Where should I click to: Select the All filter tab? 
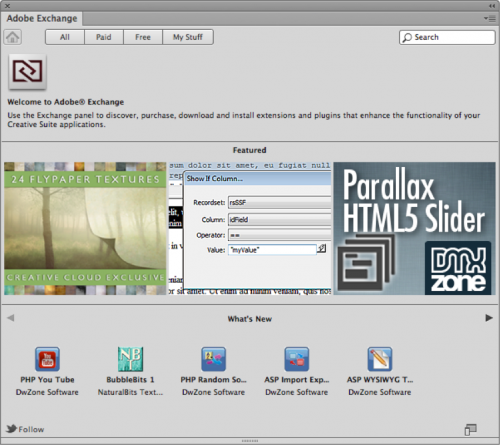tap(65, 37)
